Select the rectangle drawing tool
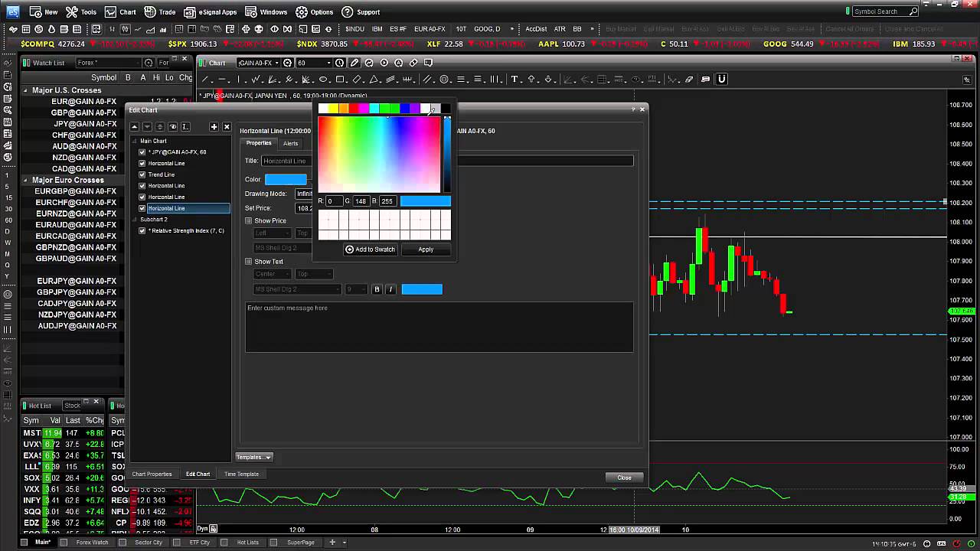This screenshot has width=980, height=551. [341, 80]
